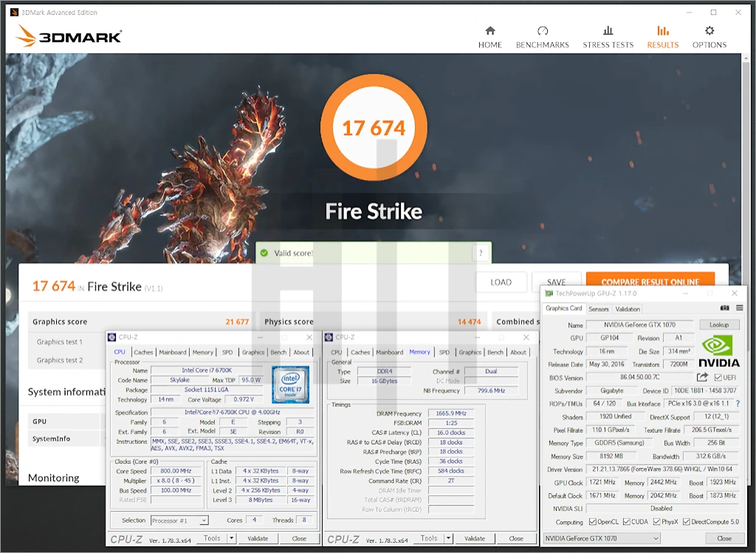Select Graphics test 2 row
Viewport: 756px width, 553px height.
(66, 360)
